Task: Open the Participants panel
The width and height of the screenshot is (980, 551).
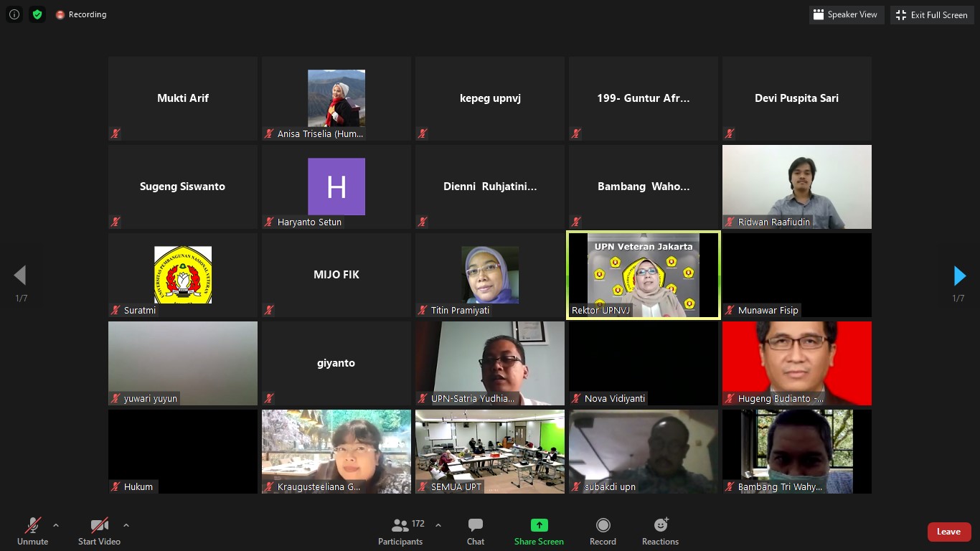Action: coord(400,532)
